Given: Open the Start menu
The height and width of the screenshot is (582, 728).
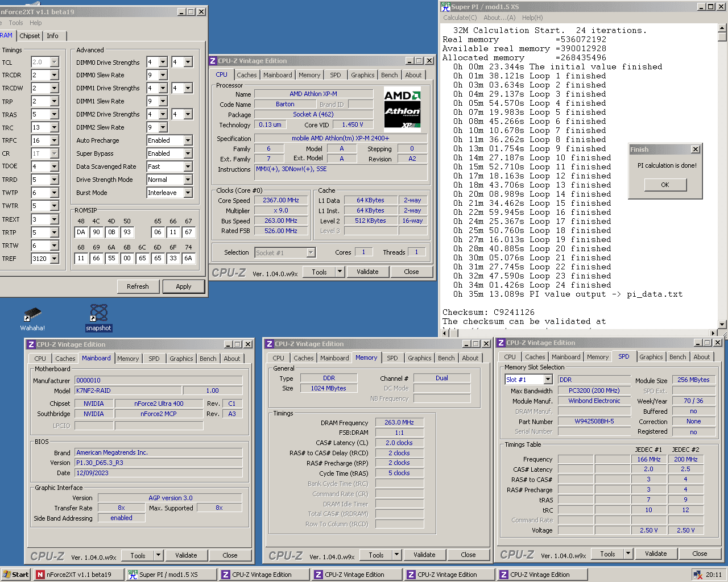Looking at the screenshot, I should (x=16, y=575).
